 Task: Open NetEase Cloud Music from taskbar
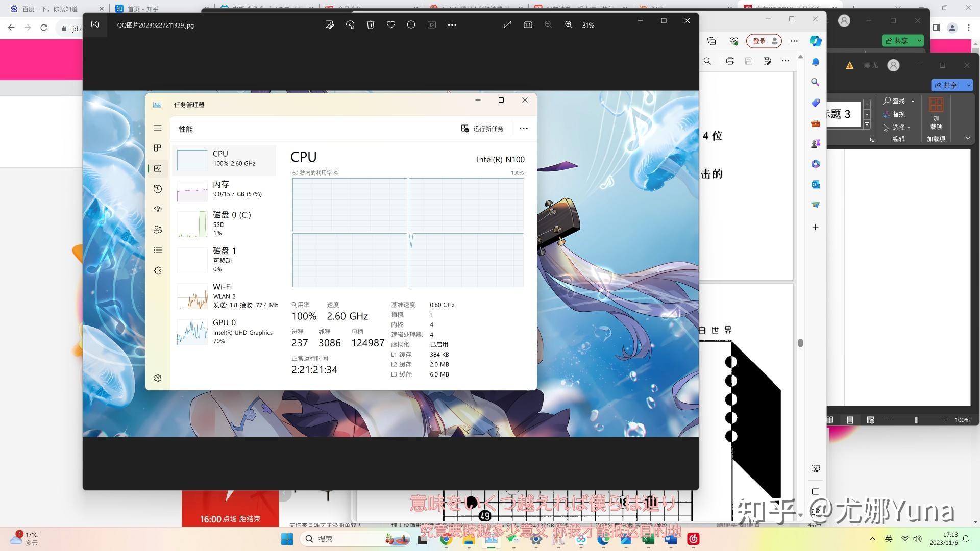693,539
